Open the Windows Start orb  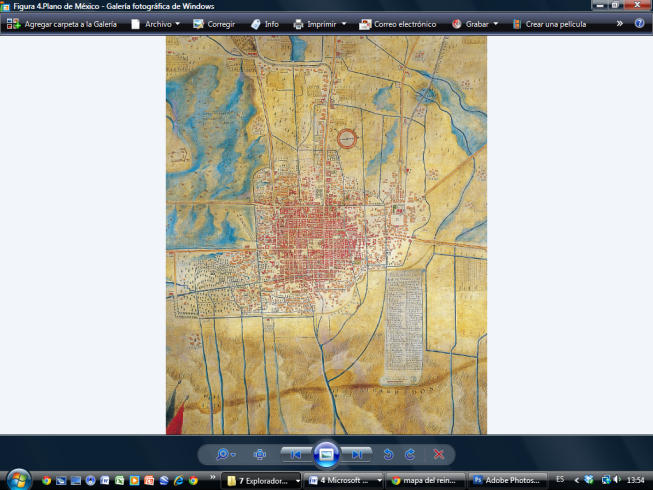[19, 480]
